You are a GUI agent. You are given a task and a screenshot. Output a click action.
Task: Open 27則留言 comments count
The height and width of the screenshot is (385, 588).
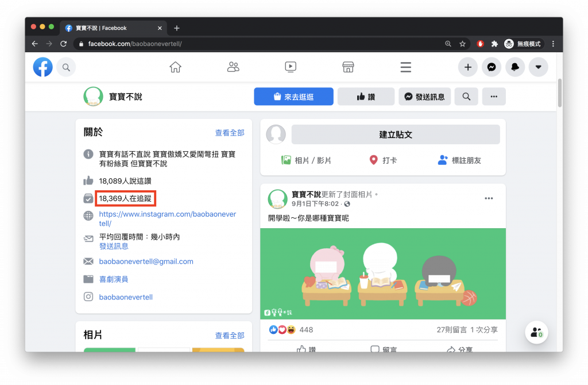point(451,330)
